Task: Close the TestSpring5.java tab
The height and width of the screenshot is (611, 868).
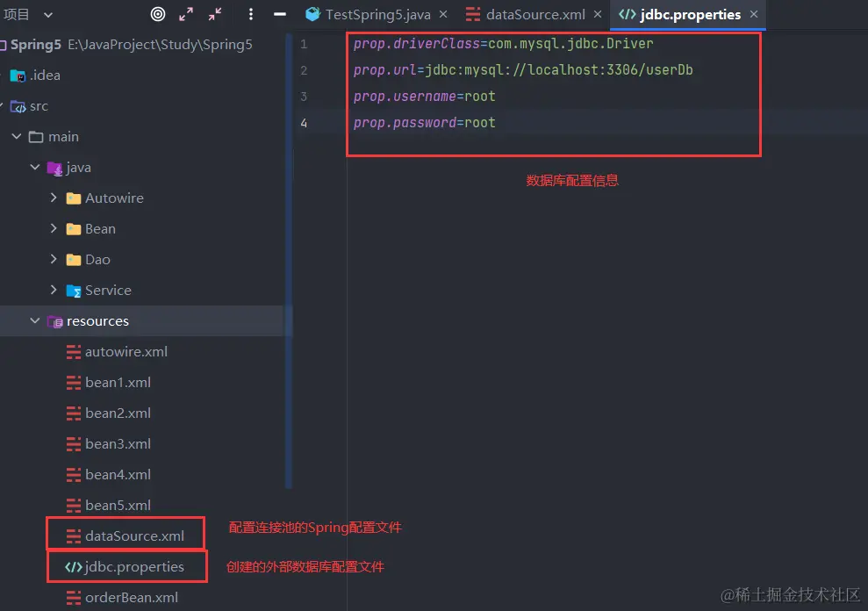Action: (443, 14)
